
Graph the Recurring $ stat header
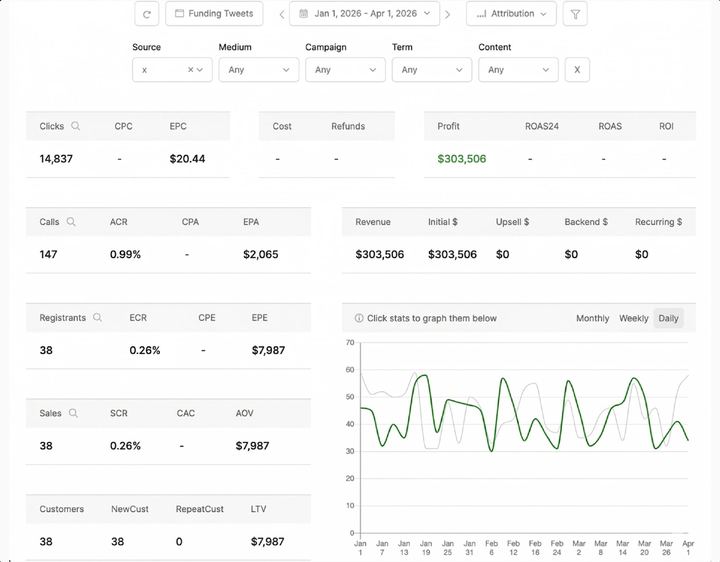click(658, 222)
